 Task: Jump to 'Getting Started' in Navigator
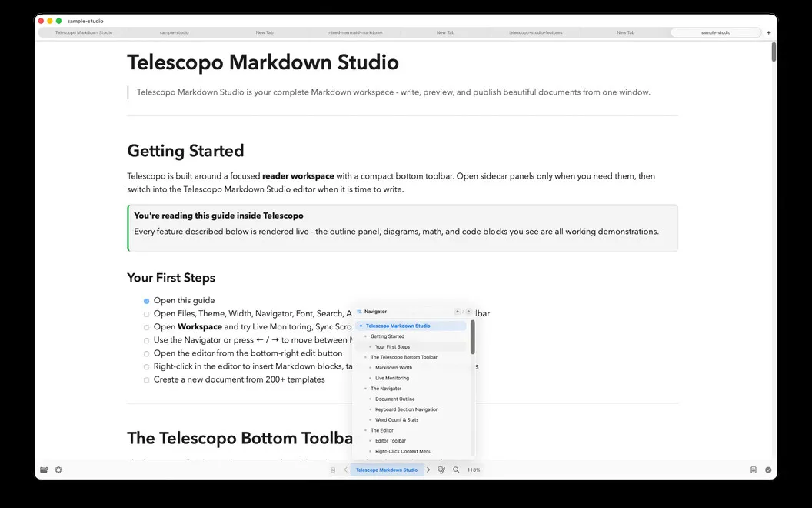coord(411,336)
